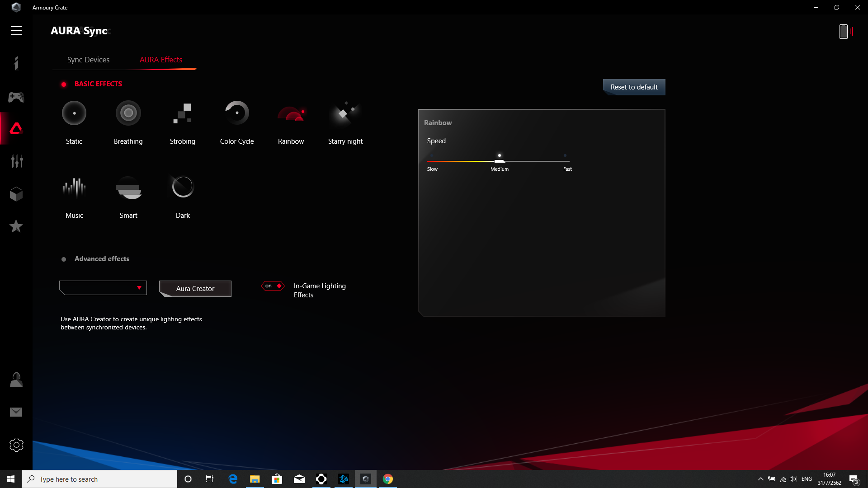The width and height of the screenshot is (868, 488).
Task: Toggle In-Game Lighting Effects switch
Action: 273,286
